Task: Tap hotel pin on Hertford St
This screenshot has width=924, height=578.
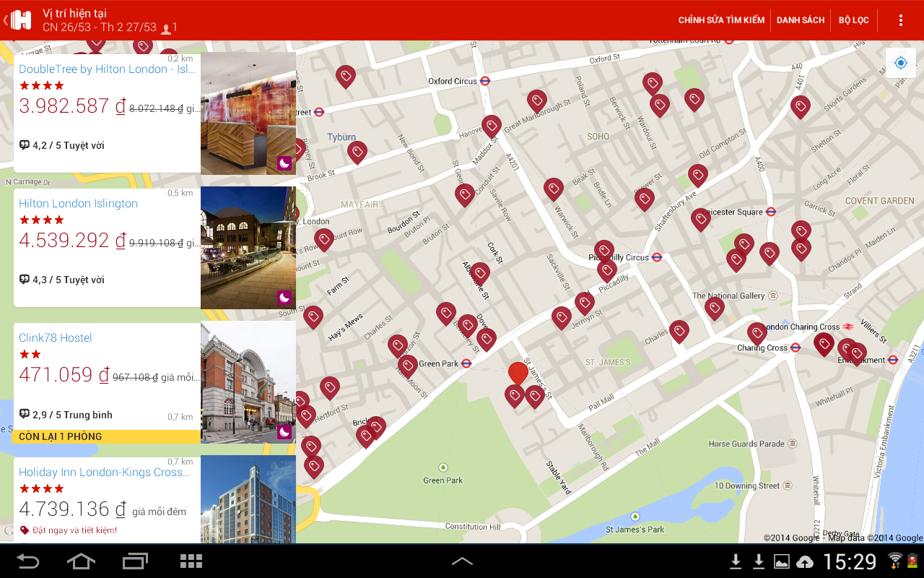Action: [330, 388]
